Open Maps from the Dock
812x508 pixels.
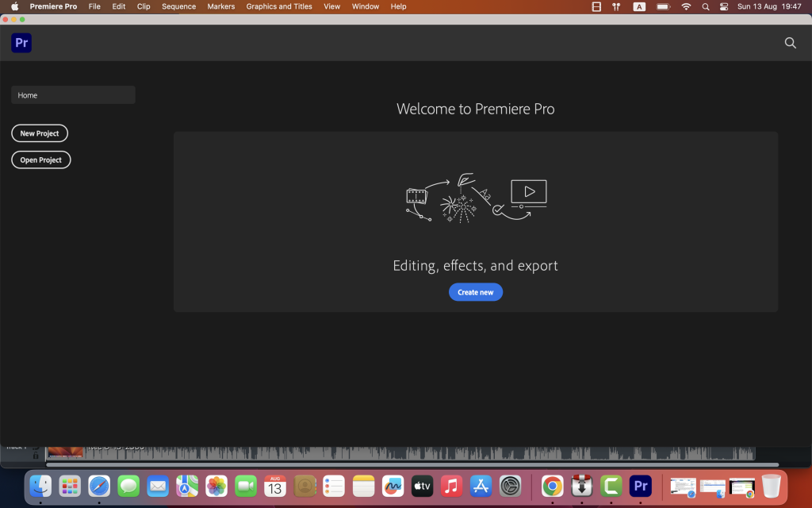pos(187,487)
